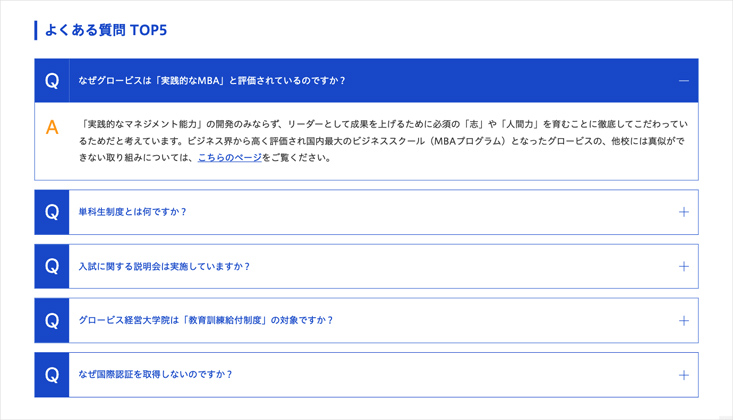Expand 単科生制度とは何ですか plus icon

(683, 212)
